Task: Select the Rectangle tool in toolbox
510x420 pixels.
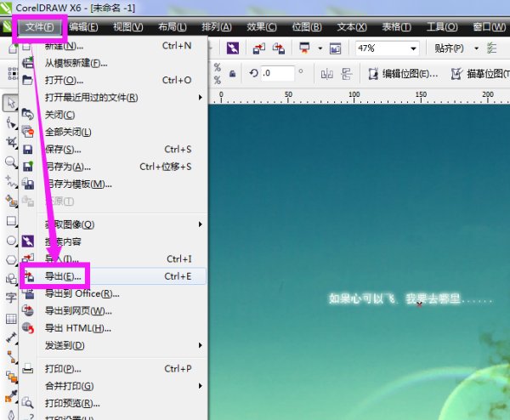Action: click(11, 221)
